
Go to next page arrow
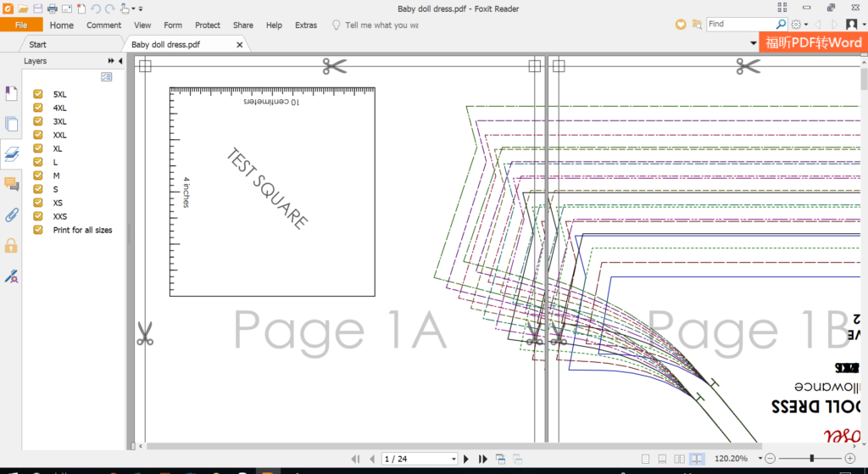[x=466, y=459]
